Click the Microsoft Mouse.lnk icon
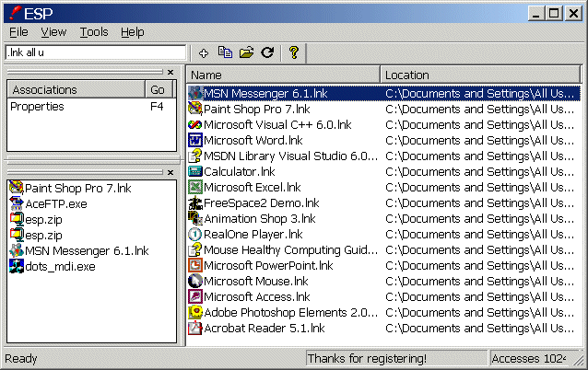Image resolution: width=588 pixels, height=370 pixels. 195,281
